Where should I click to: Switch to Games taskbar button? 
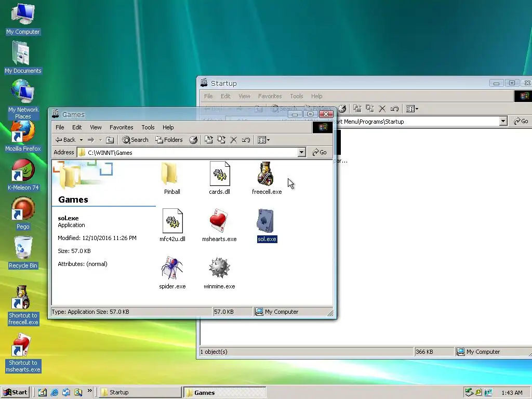[224, 392]
